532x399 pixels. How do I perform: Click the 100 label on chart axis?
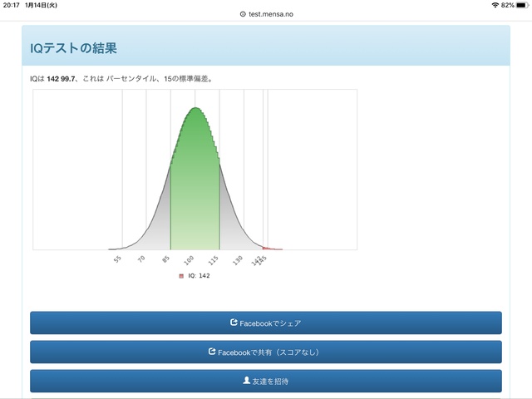190,259
